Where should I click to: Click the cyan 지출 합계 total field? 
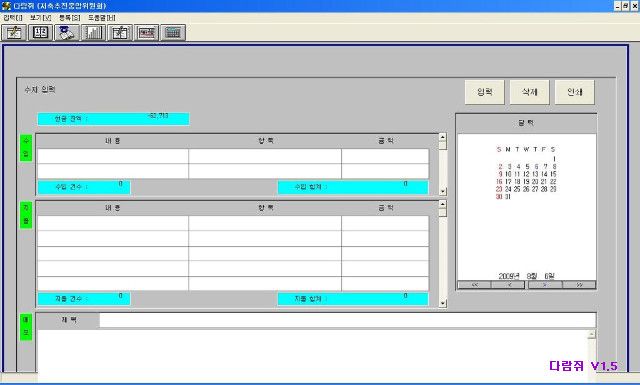tap(353, 299)
